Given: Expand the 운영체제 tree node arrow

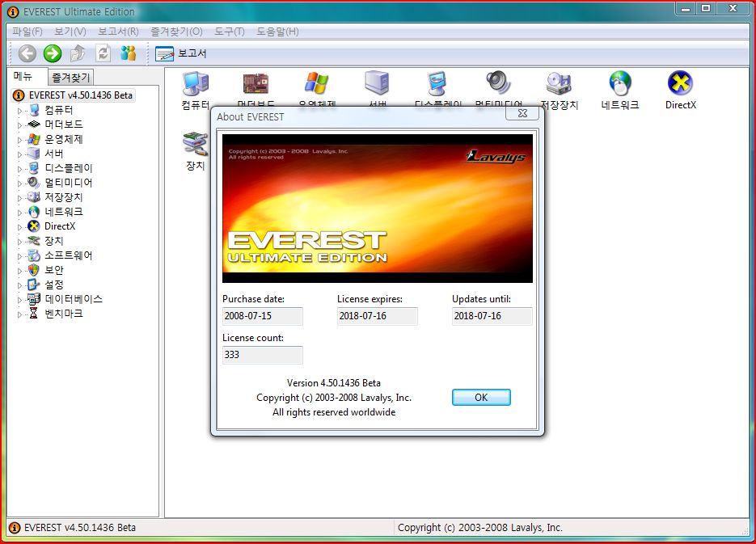Looking at the screenshot, I should [x=19, y=140].
